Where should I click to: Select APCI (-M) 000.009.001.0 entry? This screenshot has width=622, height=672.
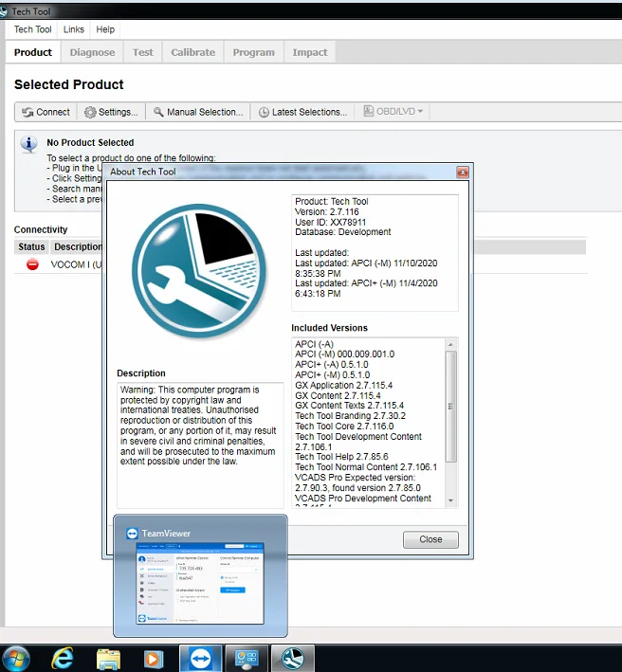point(344,354)
